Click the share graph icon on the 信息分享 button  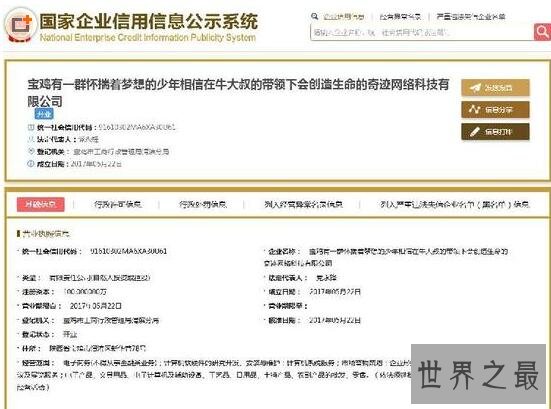click(474, 109)
